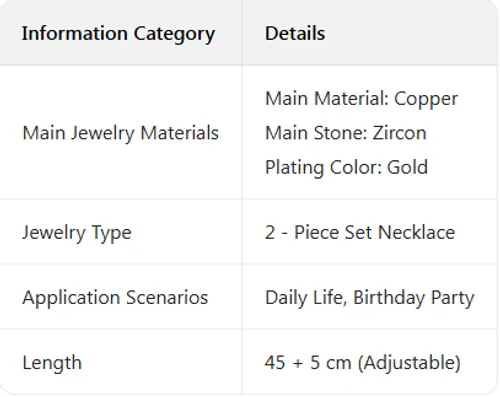Click the Application Scenarios label
The width and height of the screenshot is (500, 397).
tap(115, 298)
